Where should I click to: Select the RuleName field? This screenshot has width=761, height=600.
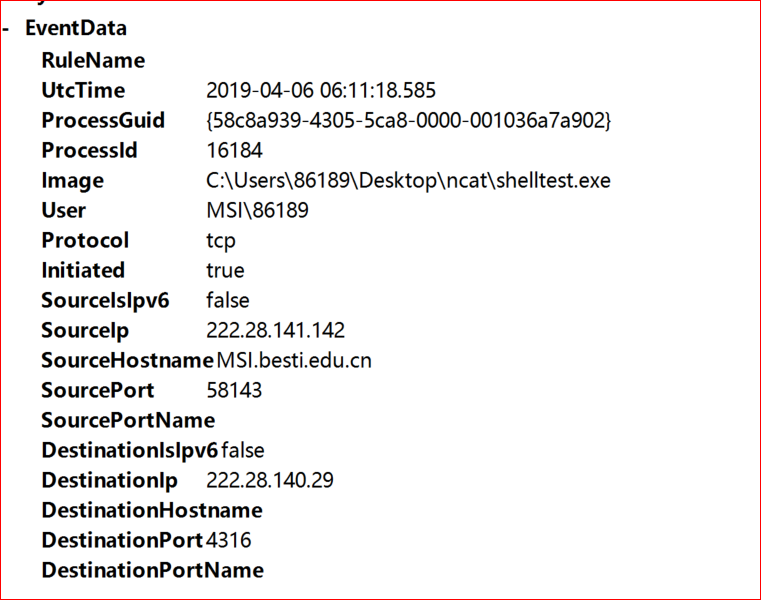pyautogui.click(x=93, y=60)
